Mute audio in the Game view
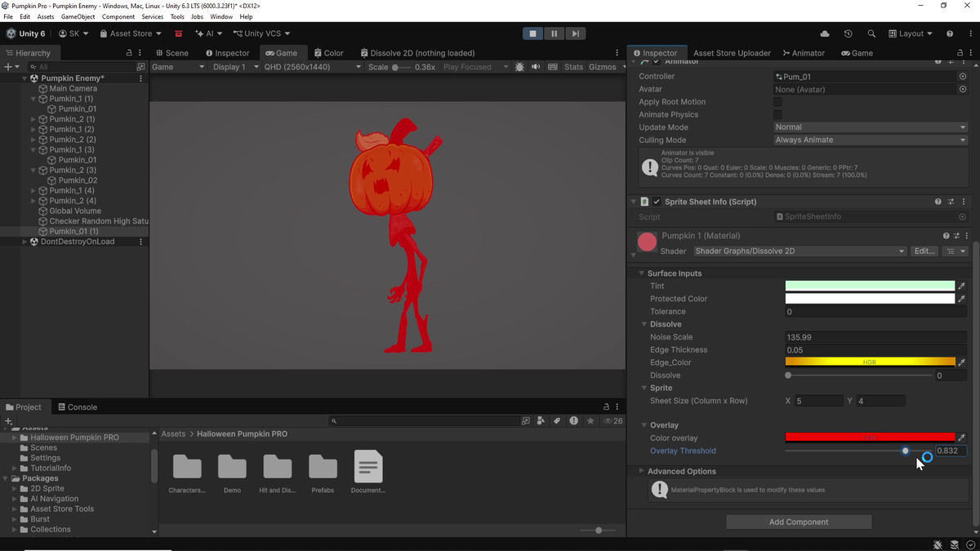 [537, 67]
